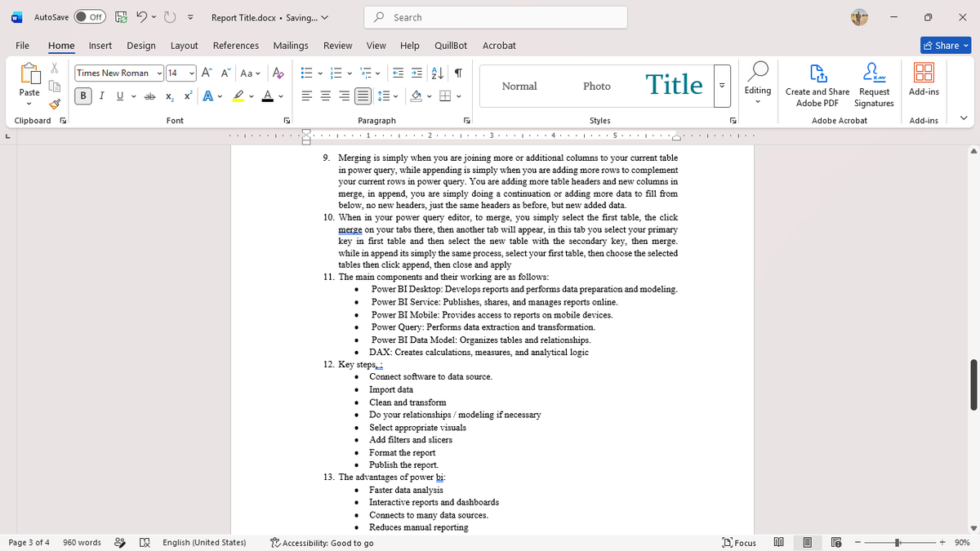Image resolution: width=980 pixels, height=551 pixels.
Task: Toggle show paragraph marks
Action: tap(459, 73)
